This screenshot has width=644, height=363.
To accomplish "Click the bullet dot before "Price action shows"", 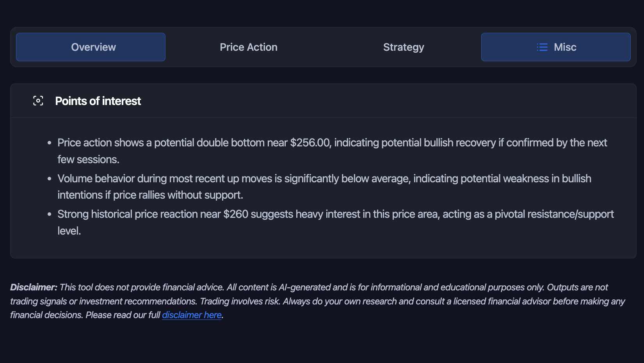I will [x=50, y=143].
